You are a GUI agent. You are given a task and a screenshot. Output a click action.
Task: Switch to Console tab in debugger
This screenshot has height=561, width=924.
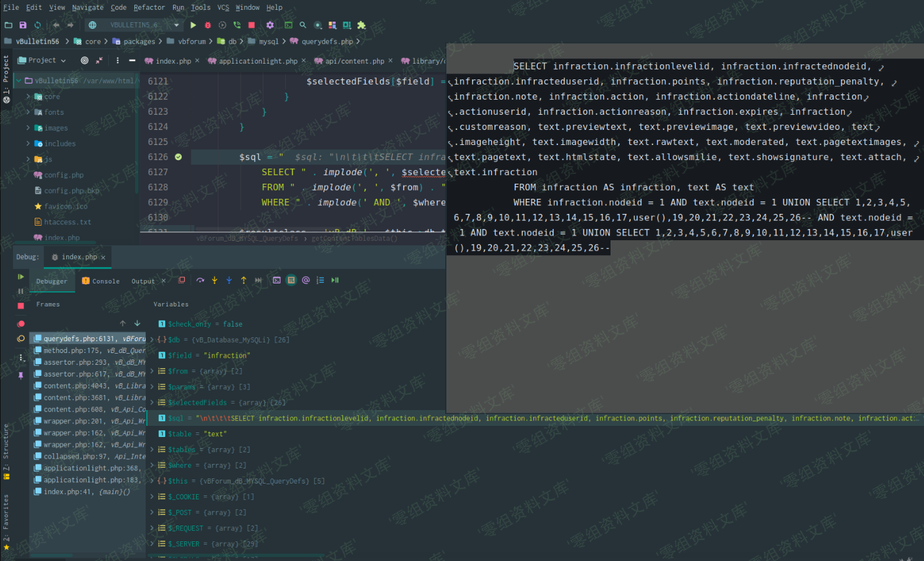coord(105,281)
